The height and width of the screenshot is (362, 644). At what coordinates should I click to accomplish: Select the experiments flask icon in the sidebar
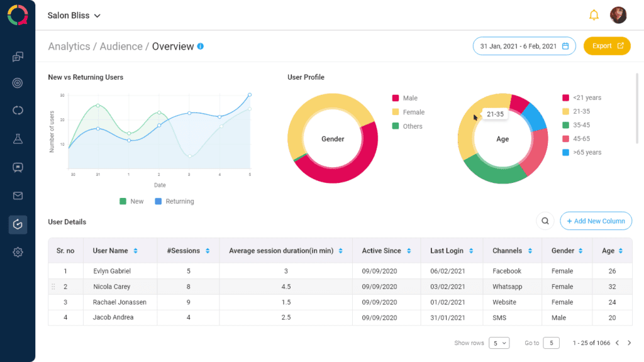pyautogui.click(x=18, y=139)
